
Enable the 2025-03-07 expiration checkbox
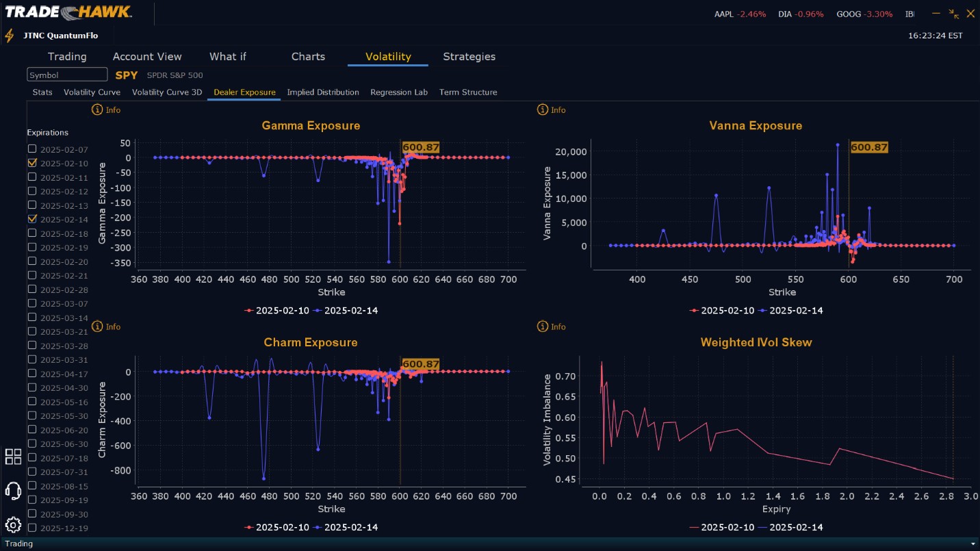pos(32,303)
